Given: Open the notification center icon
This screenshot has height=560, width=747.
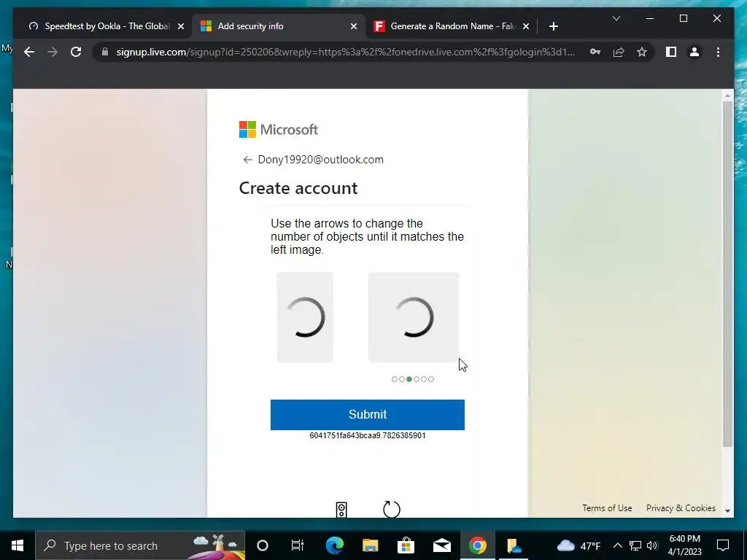Looking at the screenshot, I should [723, 545].
